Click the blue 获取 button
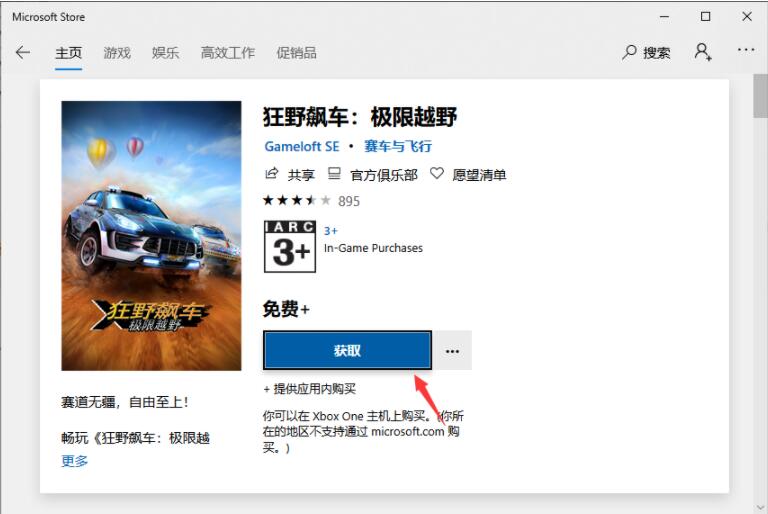This screenshot has height=514, width=768. click(347, 350)
